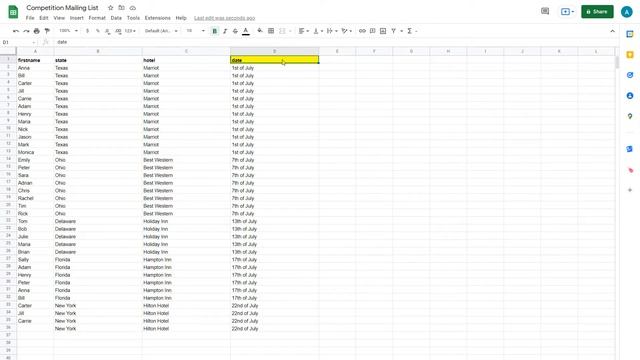
Task: Click the move to folder icon
Action: 122,8
